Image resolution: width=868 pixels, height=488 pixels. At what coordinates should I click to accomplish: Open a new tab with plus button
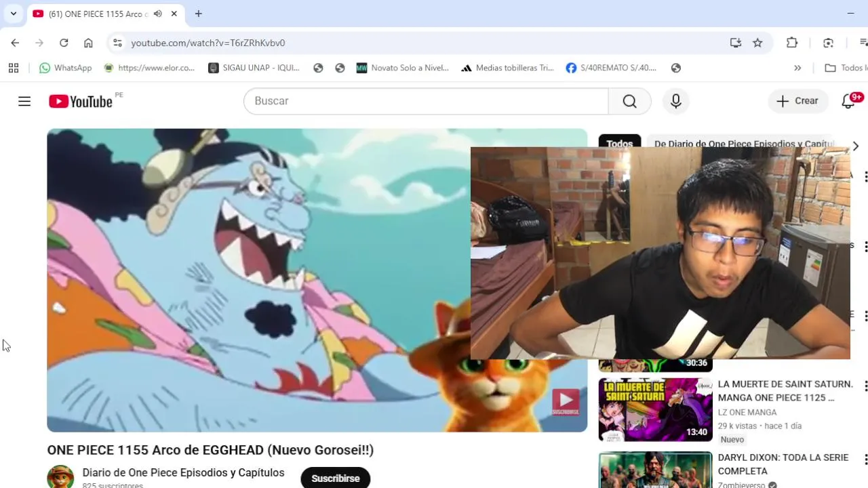coord(198,14)
